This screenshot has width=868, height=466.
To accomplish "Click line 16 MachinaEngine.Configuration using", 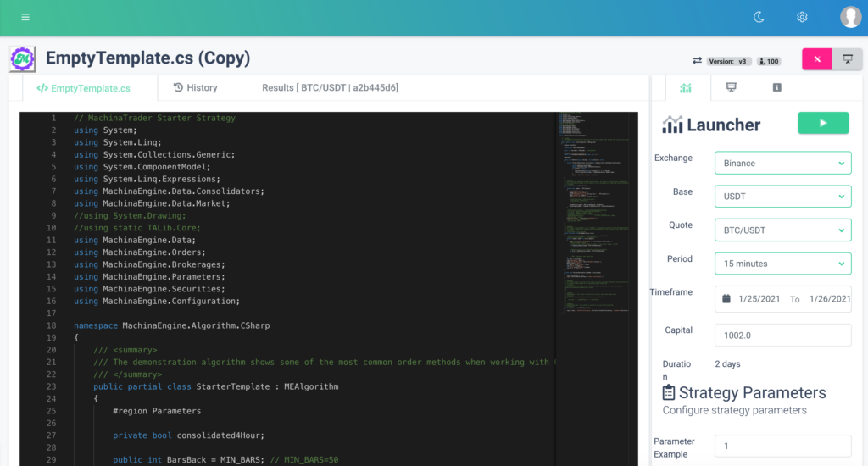I will [x=157, y=301].
